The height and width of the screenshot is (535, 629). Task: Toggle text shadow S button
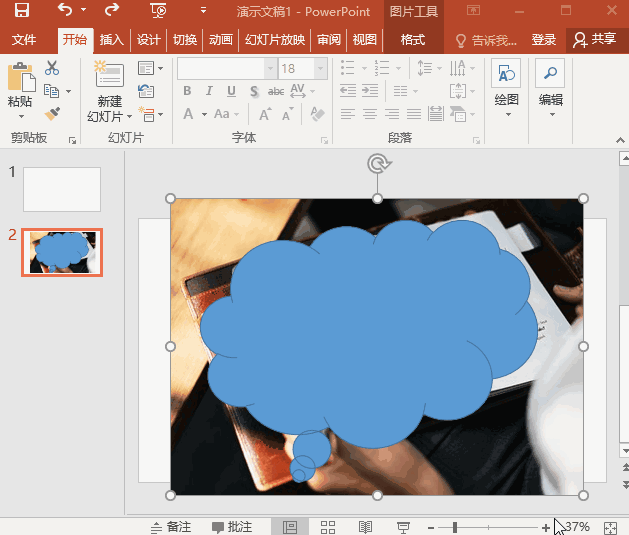tap(254, 91)
